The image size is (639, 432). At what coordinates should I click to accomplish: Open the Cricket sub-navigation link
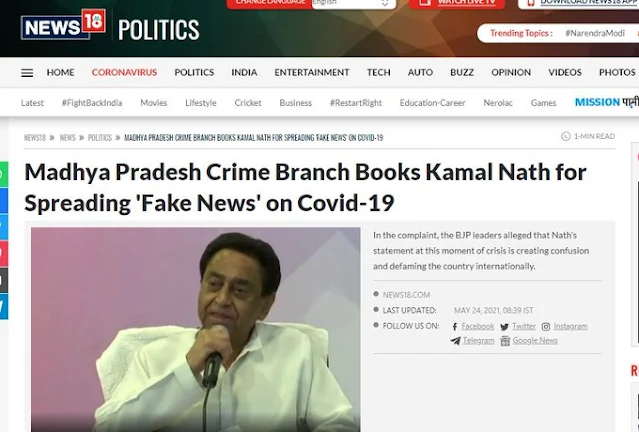tap(248, 103)
